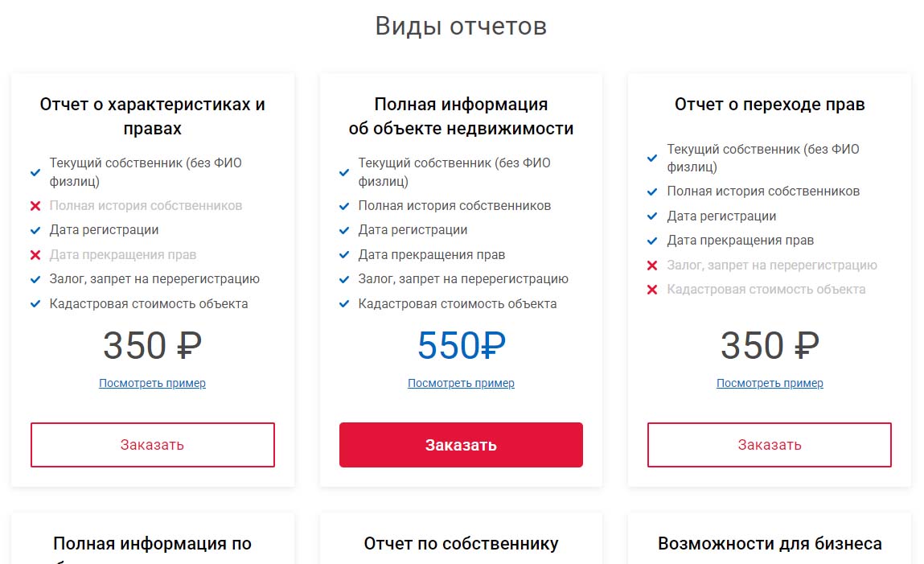The height and width of the screenshot is (564, 924).
Task: Order the "Отчет о характеристиках и правах" report
Action: [153, 445]
